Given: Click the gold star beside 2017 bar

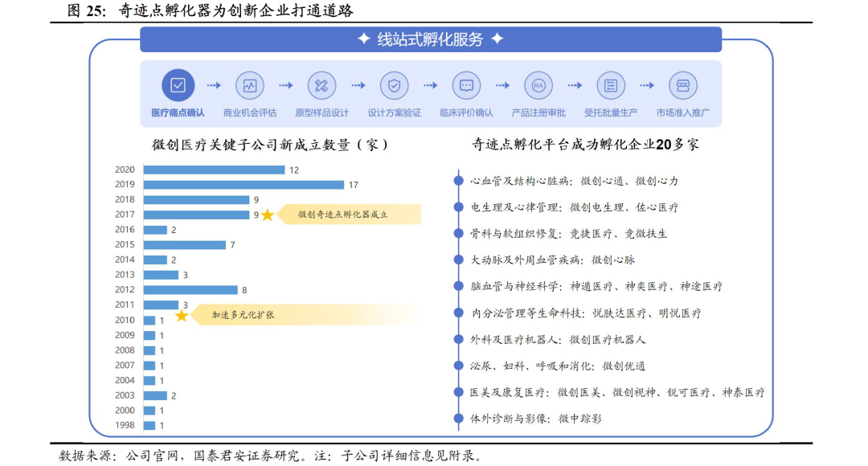Looking at the screenshot, I should pyautogui.click(x=268, y=215).
